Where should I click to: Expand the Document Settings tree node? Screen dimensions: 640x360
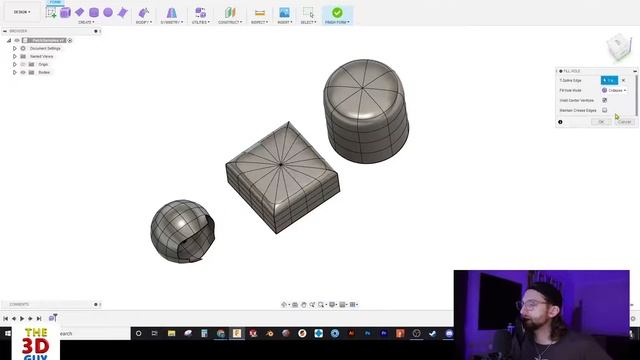coord(15,49)
